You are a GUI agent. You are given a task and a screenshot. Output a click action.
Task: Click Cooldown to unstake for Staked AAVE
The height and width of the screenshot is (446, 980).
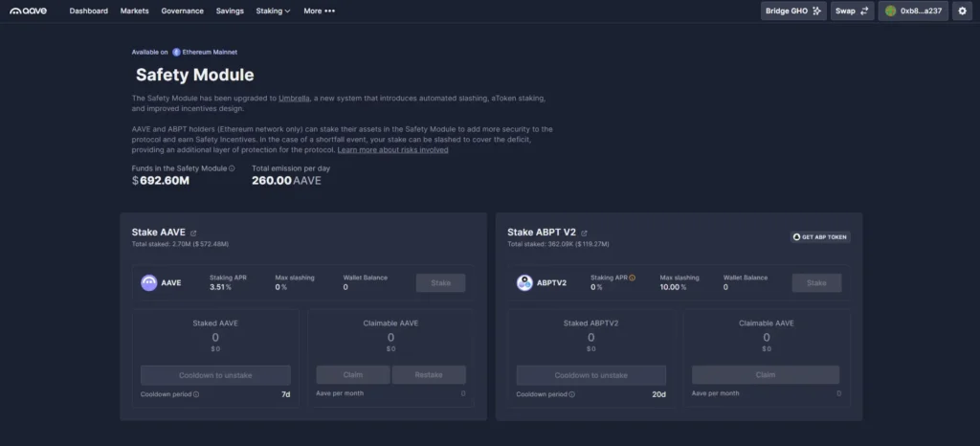point(215,375)
